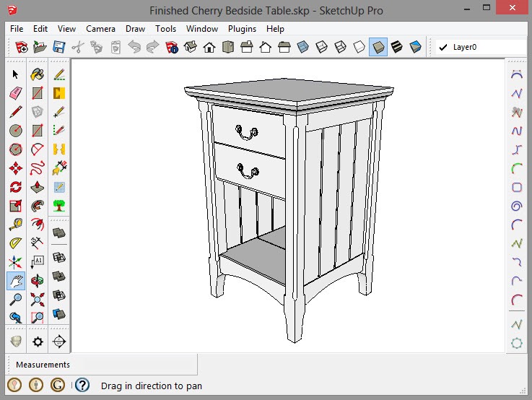The width and height of the screenshot is (532, 400).
Task: Select the Push/Pull tool
Action: (38, 187)
